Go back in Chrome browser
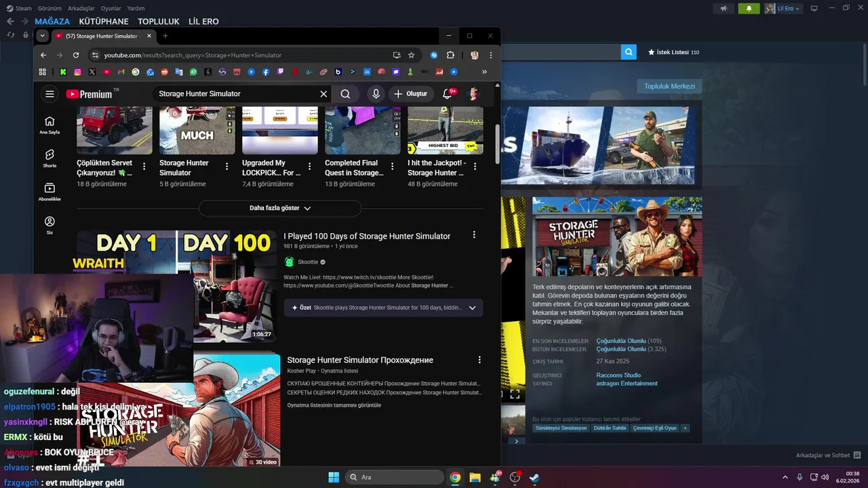868x488 pixels. pyautogui.click(x=43, y=55)
